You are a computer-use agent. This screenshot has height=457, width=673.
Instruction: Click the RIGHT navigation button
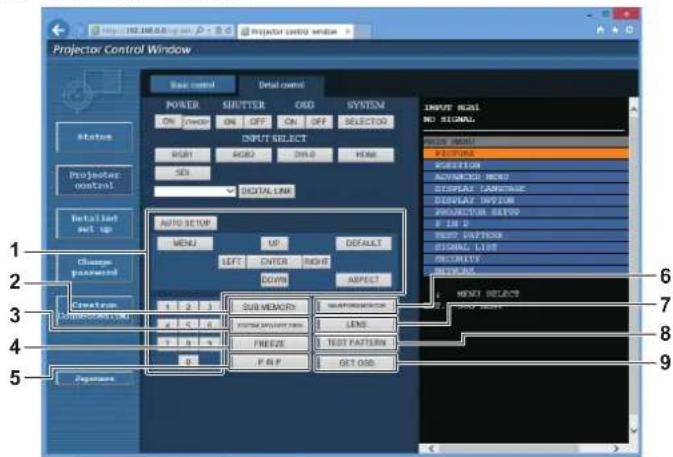316,261
